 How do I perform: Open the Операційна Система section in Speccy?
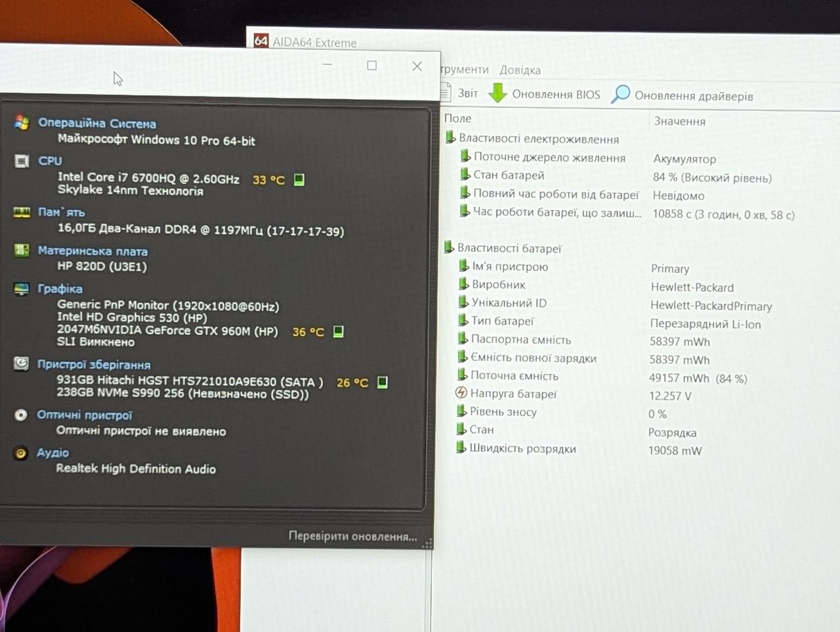[x=97, y=123]
